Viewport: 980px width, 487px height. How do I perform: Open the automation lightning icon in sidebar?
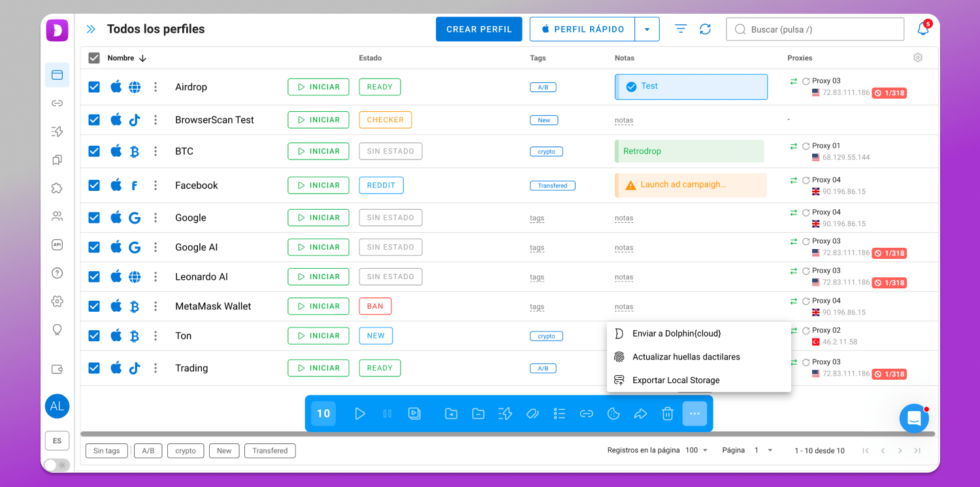tap(57, 131)
